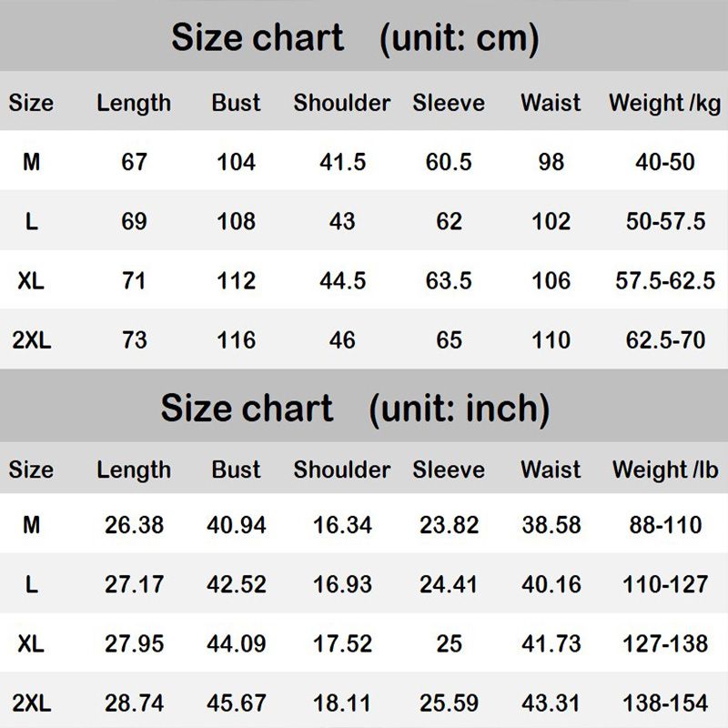This screenshot has width=728, height=728.
Task: Click the weight range 50-57.5
Action: coord(665,221)
